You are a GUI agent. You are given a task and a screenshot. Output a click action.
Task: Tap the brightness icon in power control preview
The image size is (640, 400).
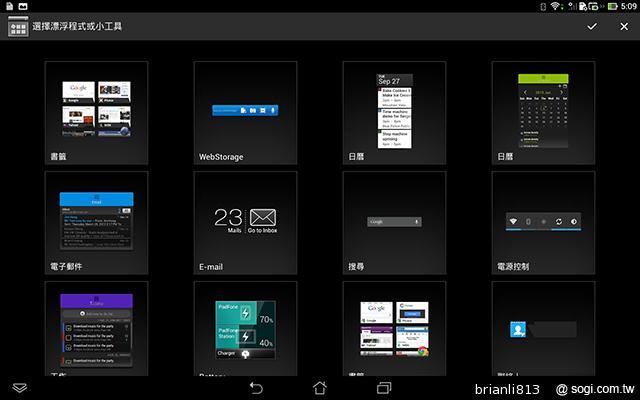click(574, 221)
